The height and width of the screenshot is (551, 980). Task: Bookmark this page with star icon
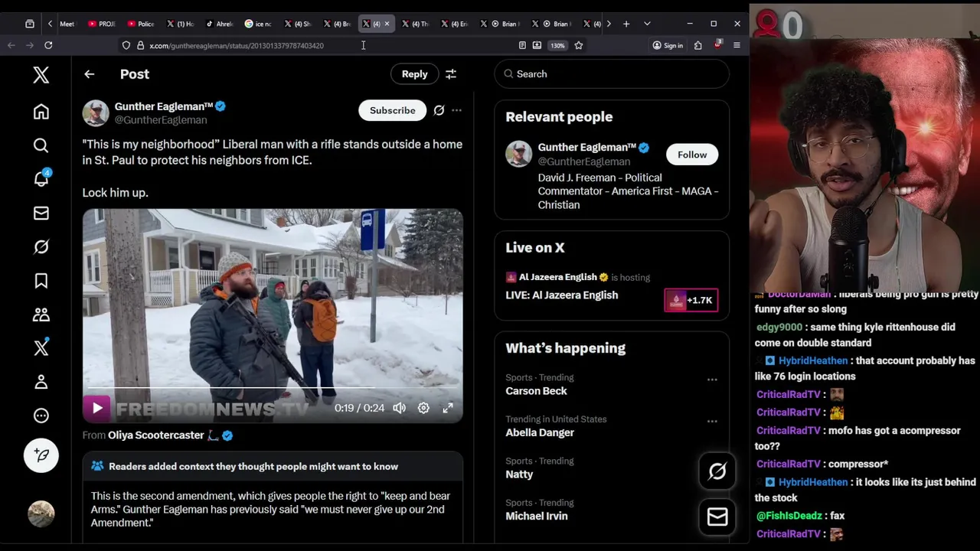[579, 46]
